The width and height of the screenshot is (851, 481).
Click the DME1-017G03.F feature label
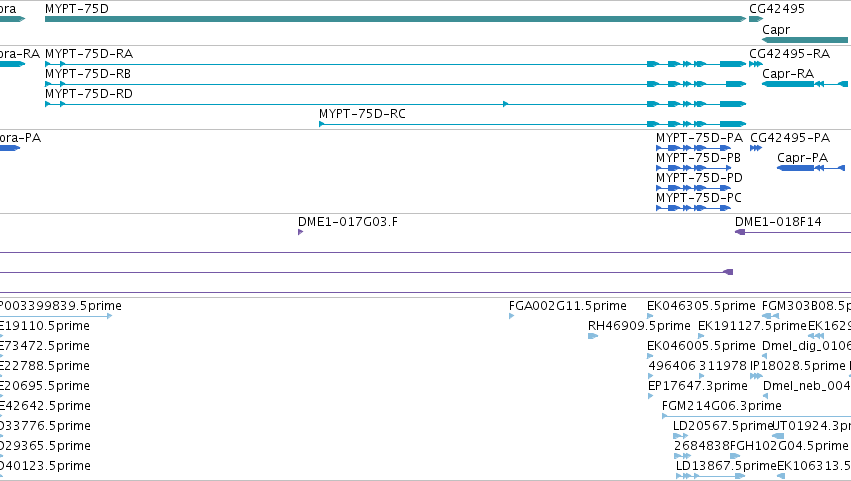pos(347,222)
